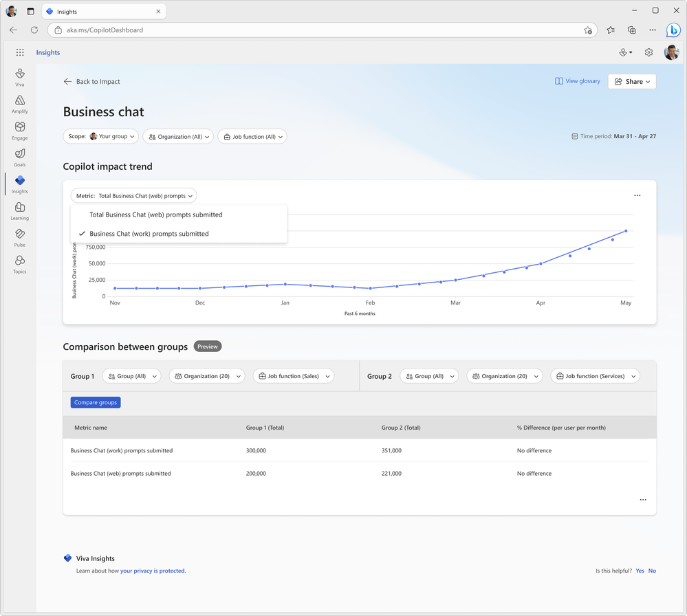Select Business Chat (web) prompts submitted table row
This screenshot has height=616, width=687.
(x=359, y=474)
